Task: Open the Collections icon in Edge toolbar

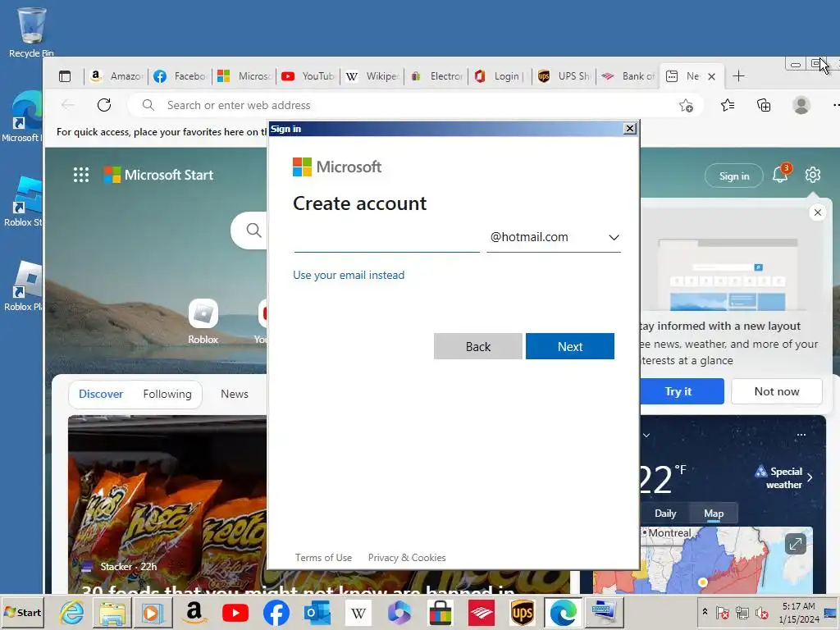Action: tap(764, 105)
